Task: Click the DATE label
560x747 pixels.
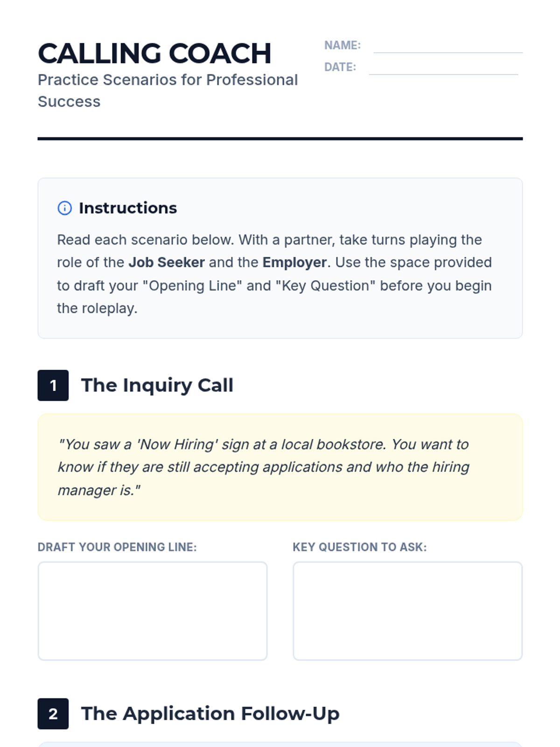Action: 340,67
